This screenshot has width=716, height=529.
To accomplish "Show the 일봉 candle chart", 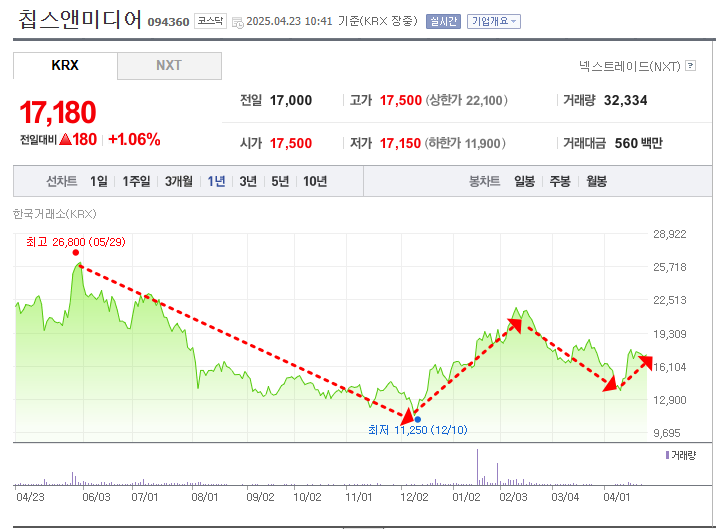I will click(524, 181).
